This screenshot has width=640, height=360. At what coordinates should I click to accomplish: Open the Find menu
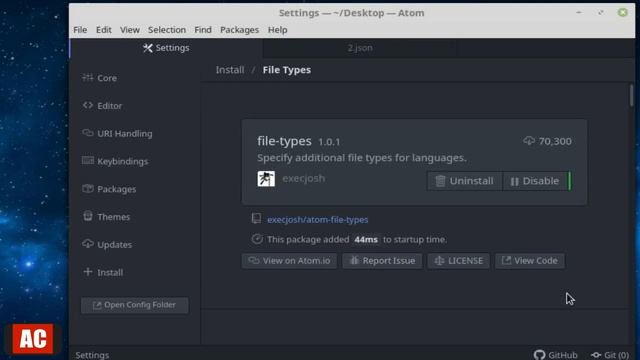pos(203,30)
